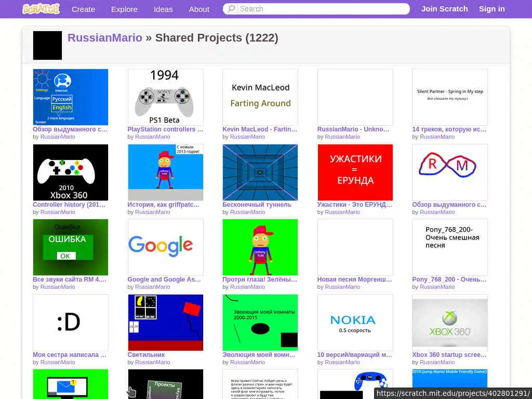
Task: Open the Google logo thumbnail
Action: (x=166, y=247)
